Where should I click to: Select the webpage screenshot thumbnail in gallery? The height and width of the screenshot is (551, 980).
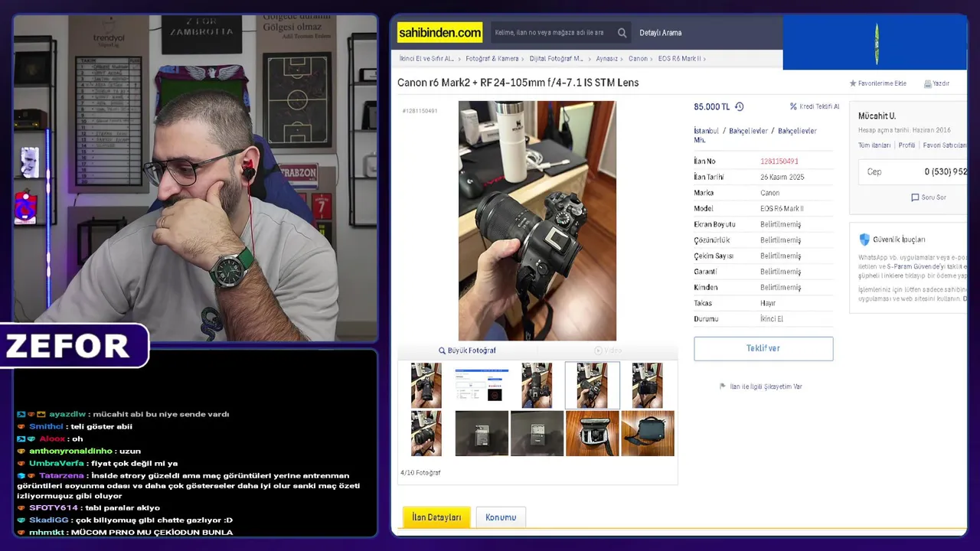[x=482, y=386]
